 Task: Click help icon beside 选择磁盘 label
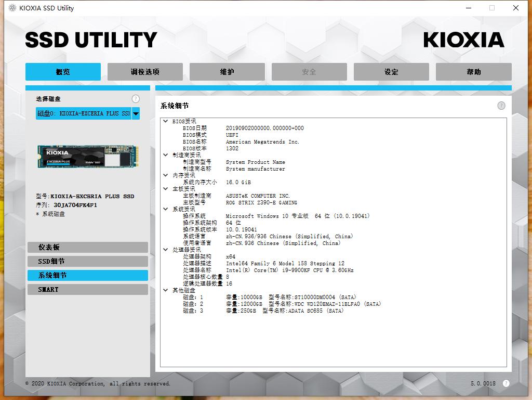pyautogui.click(x=136, y=99)
